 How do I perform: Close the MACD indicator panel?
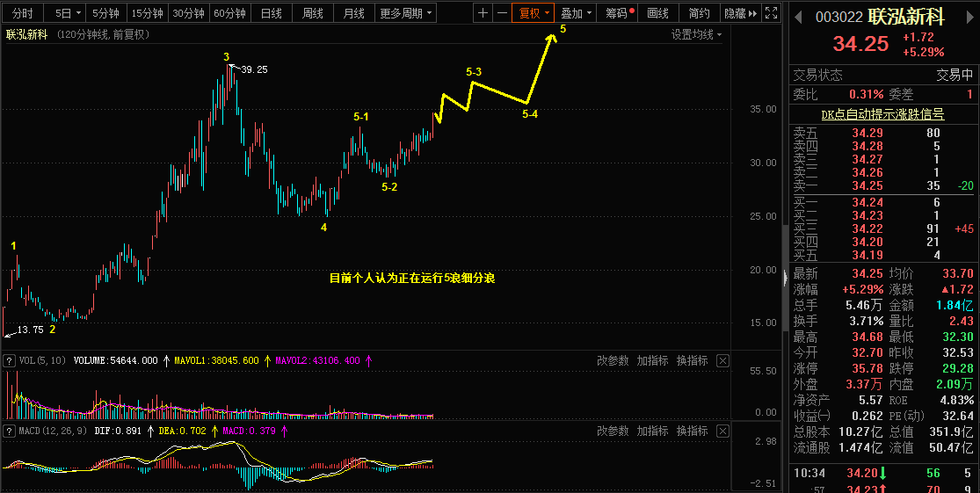tap(722, 431)
